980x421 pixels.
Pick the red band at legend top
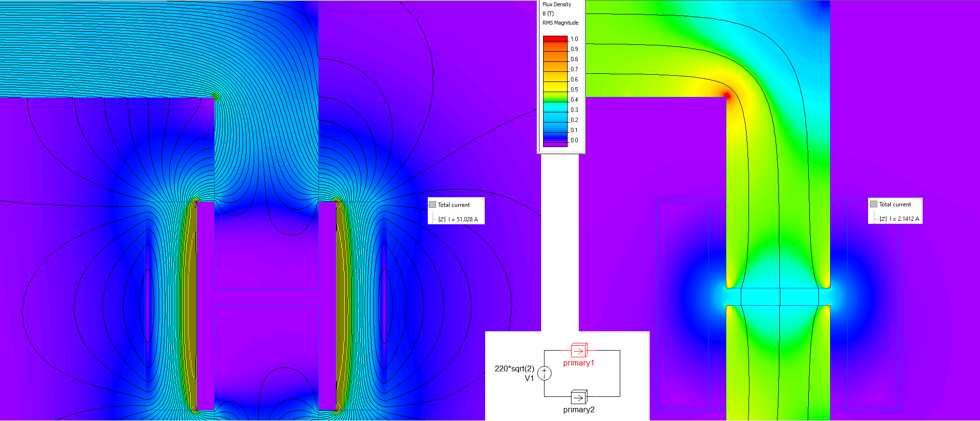click(555, 39)
